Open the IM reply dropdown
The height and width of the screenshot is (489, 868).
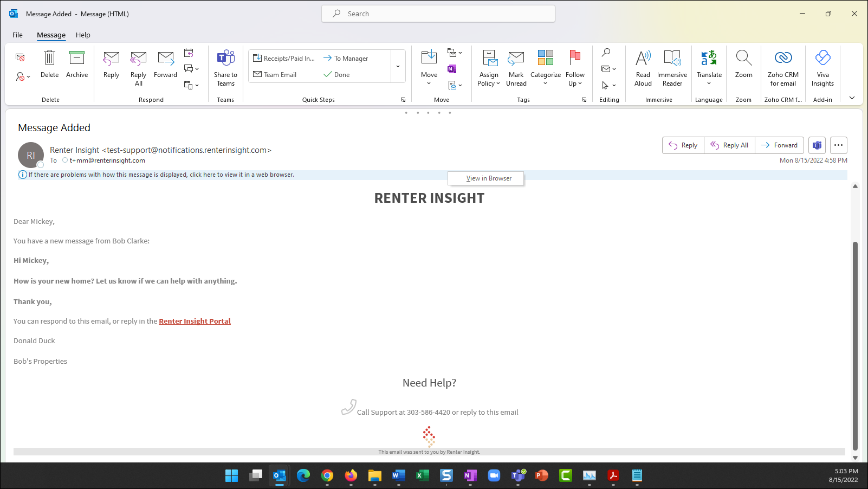[191, 68]
